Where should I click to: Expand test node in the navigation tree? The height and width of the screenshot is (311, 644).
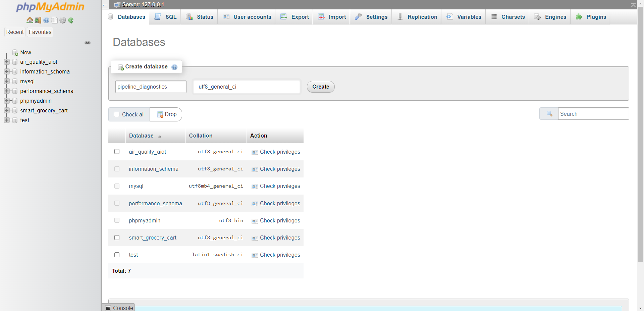pyautogui.click(x=6, y=120)
